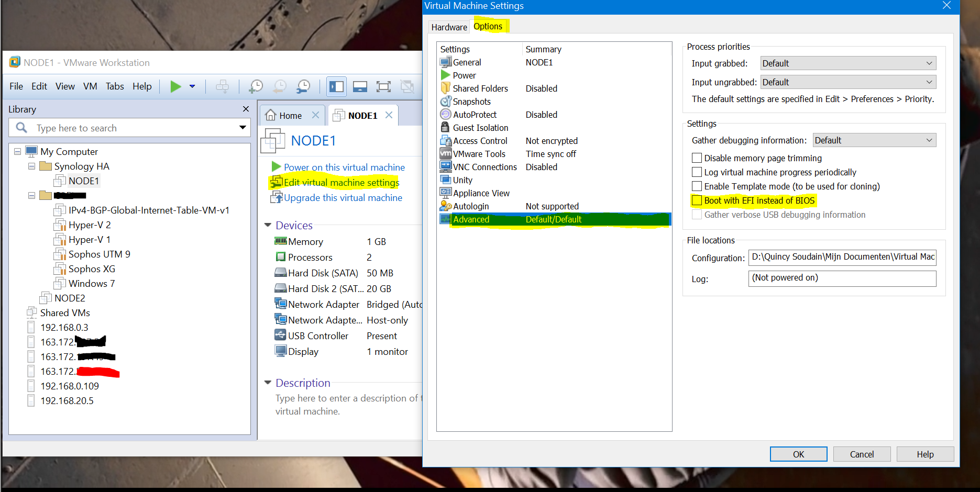
Task: Open the Edit menu
Action: point(39,86)
